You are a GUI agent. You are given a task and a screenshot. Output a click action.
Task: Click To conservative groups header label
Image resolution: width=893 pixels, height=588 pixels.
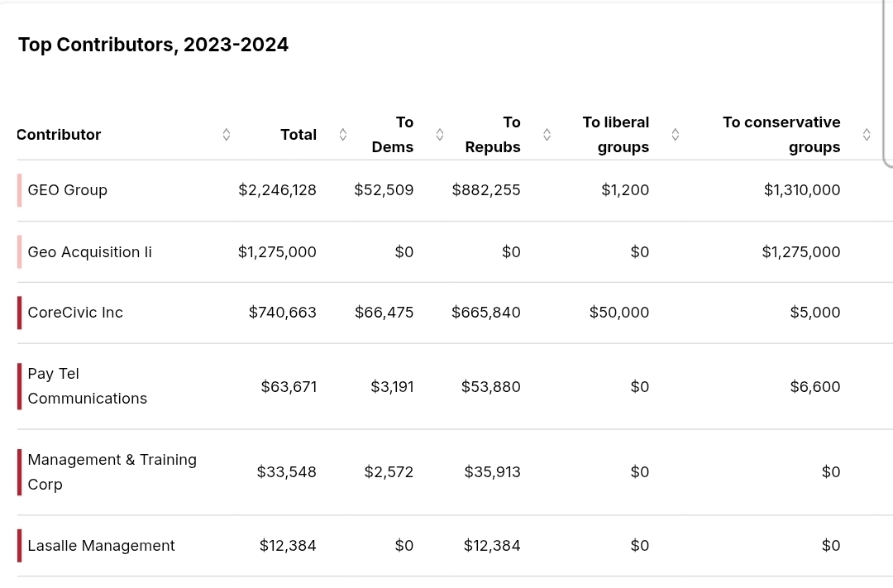781,135
